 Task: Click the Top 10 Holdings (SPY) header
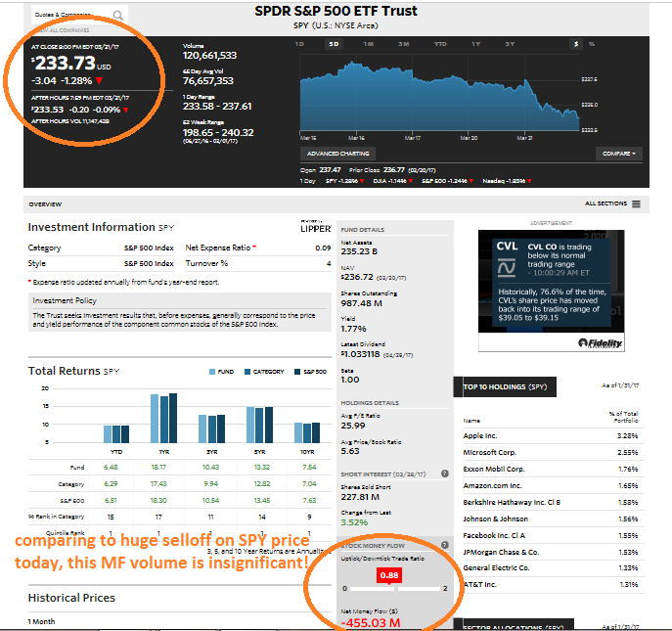point(506,386)
